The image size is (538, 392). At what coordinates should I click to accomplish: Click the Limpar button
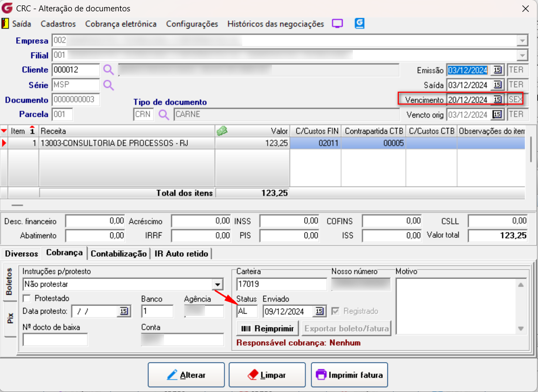coord(267,375)
